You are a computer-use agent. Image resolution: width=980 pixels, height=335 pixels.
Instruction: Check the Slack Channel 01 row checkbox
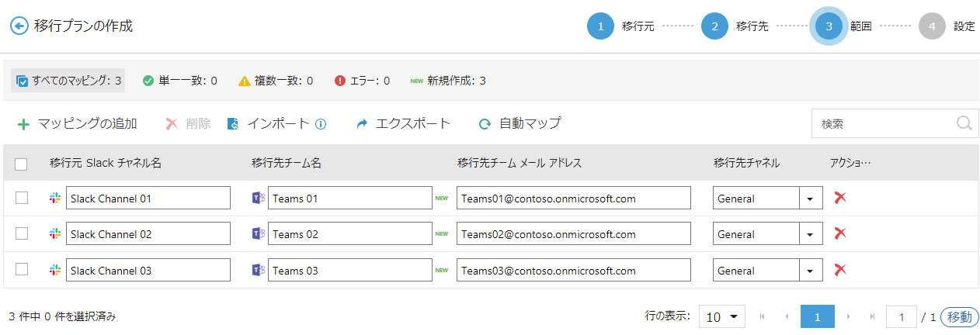tap(22, 198)
